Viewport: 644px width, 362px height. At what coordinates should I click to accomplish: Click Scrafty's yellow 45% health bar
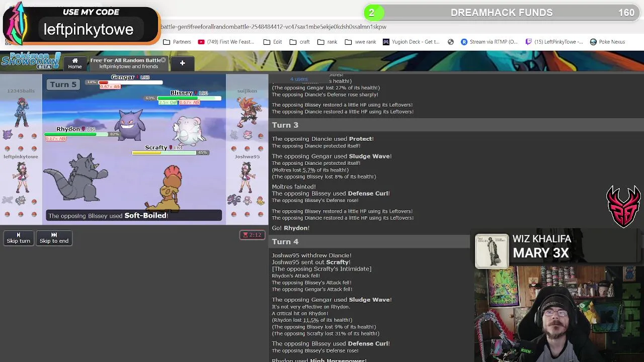[x=164, y=152]
